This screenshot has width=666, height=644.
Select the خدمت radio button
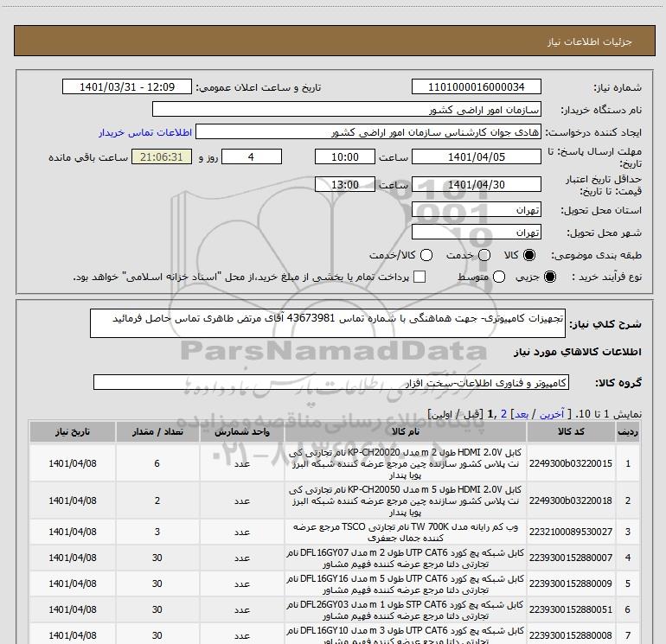tap(484, 255)
